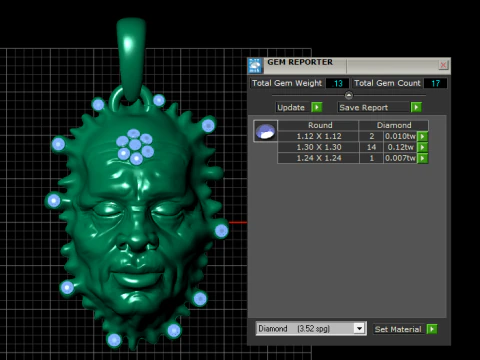Click the Gem Reporter logo icon
The height and width of the screenshot is (360, 480).
[x=255, y=66]
